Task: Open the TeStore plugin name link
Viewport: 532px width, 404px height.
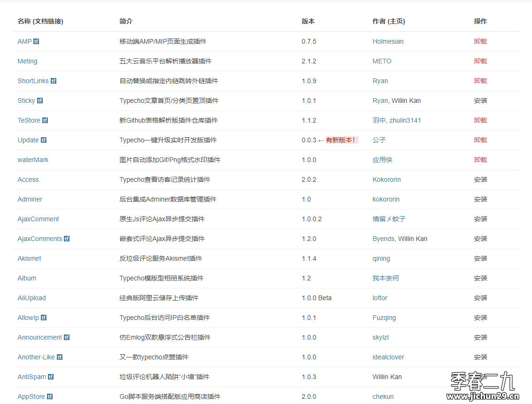Action: [x=29, y=120]
